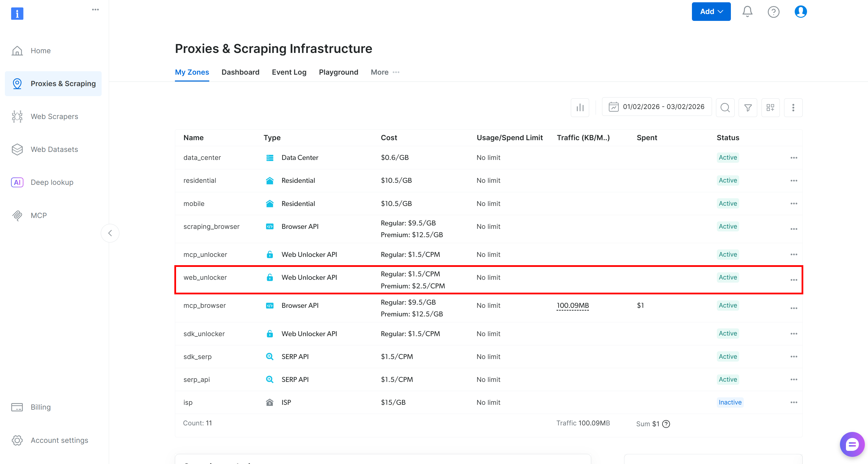Click the 100.09MB traffic value

[x=573, y=305]
